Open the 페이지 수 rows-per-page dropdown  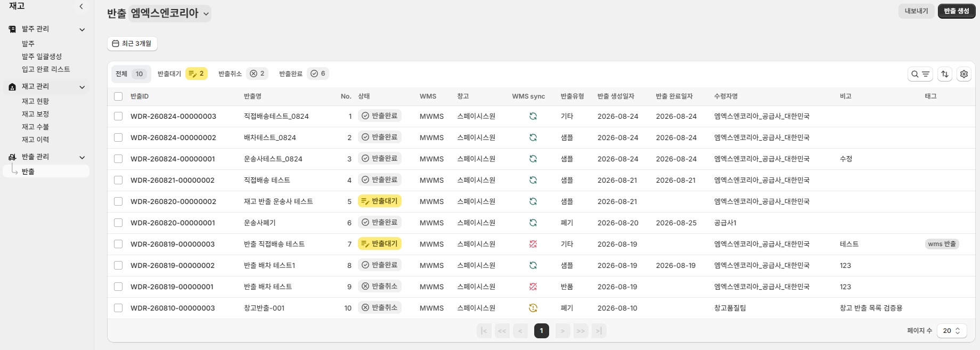pos(951,331)
